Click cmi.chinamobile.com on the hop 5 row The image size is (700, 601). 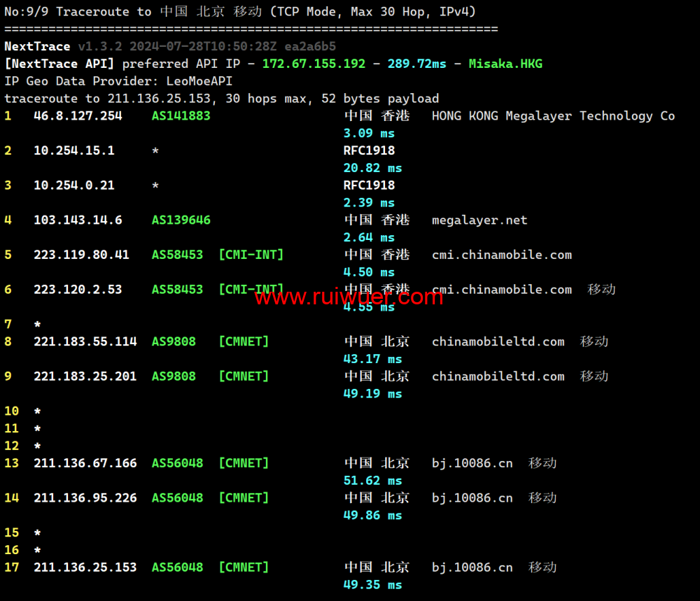[501, 255]
